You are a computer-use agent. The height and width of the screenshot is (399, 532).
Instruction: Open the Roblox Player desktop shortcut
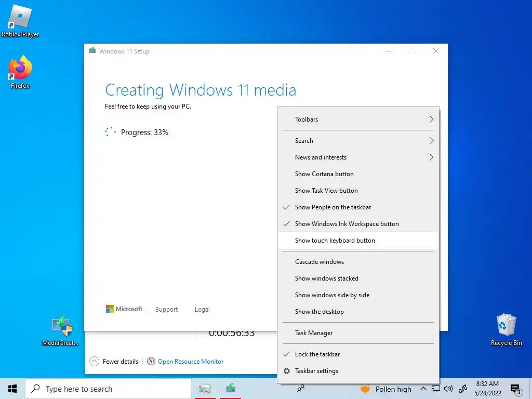tap(20, 20)
